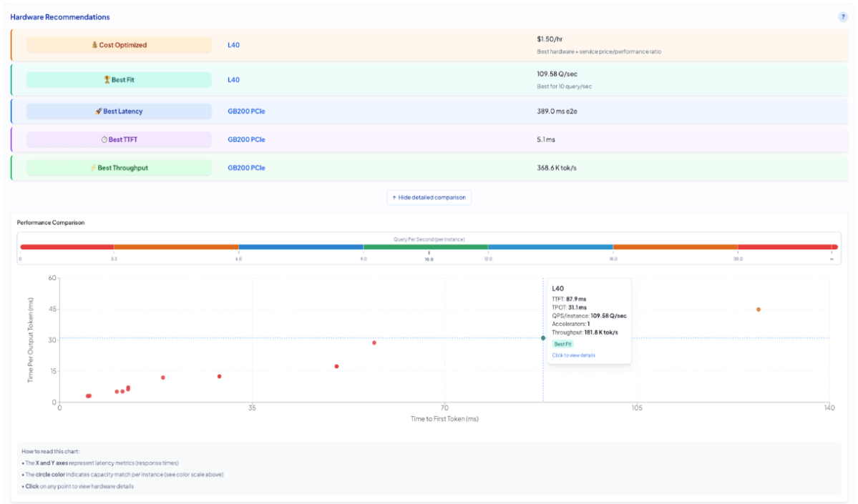Follow the Click to view details link
The image size is (858, 504).
tap(573, 355)
